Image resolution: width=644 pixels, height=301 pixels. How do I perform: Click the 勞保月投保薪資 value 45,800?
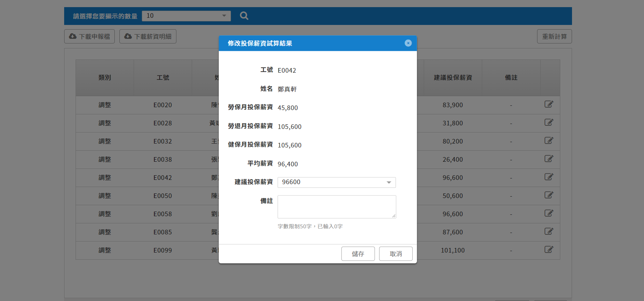[288, 108]
